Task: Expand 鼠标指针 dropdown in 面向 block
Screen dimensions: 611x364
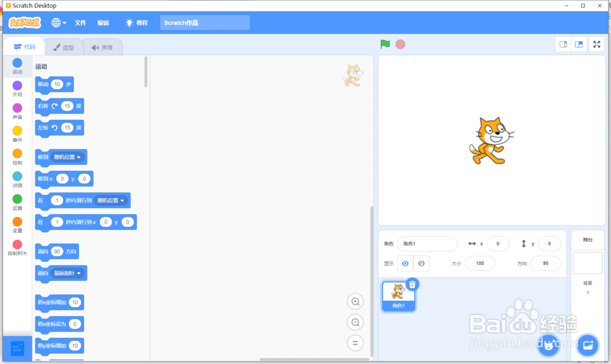Action: click(x=67, y=273)
